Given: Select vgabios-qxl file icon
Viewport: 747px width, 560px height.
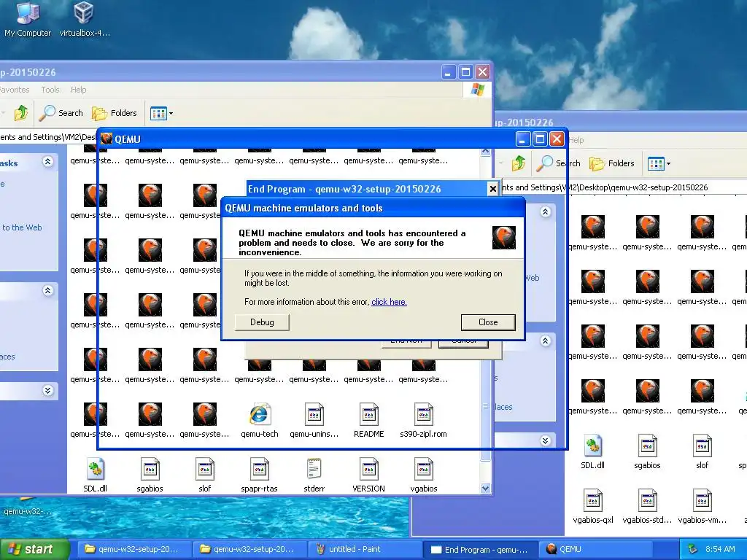Looking at the screenshot, I should tap(592, 506).
